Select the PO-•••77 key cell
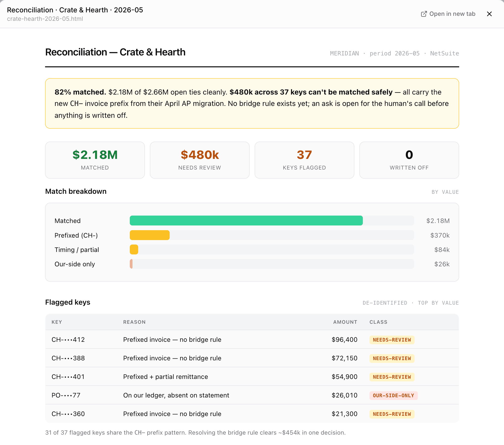This screenshot has width=504, height=445. click(x=66, y=395)
